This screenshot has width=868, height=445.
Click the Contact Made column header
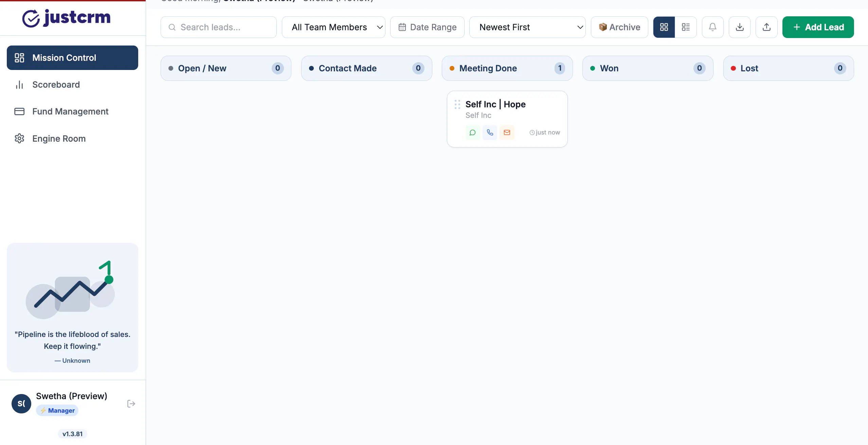pos(366,68)
